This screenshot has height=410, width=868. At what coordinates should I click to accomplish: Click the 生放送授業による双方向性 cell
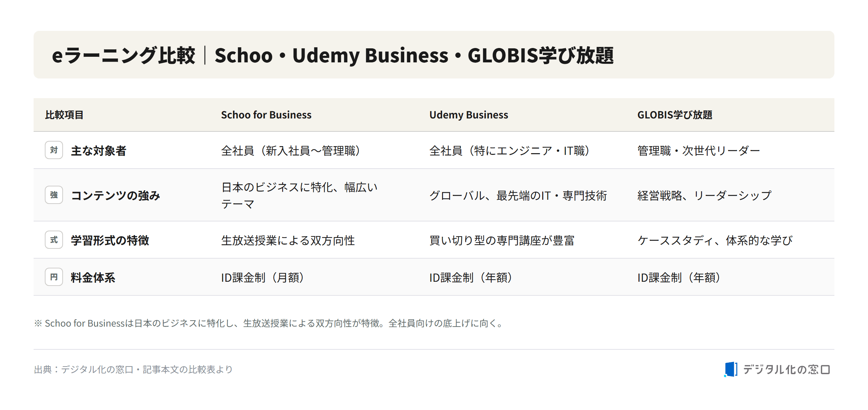tap(288, 240)
